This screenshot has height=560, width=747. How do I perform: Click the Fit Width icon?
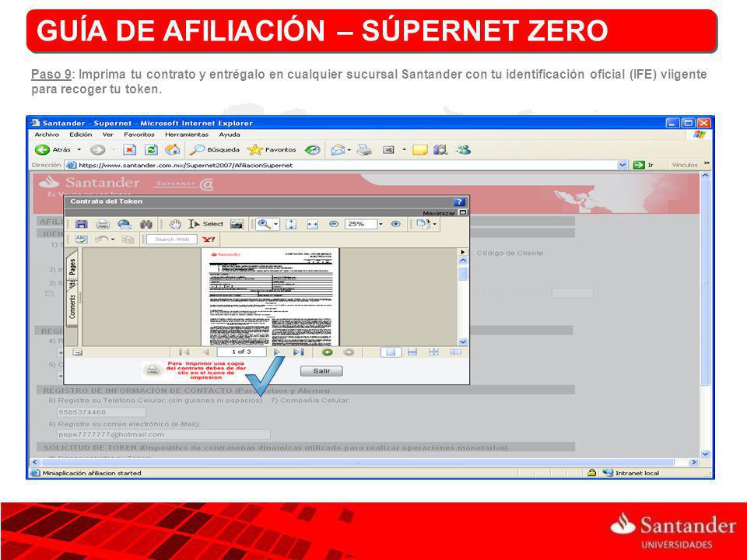tap(313, 224)
